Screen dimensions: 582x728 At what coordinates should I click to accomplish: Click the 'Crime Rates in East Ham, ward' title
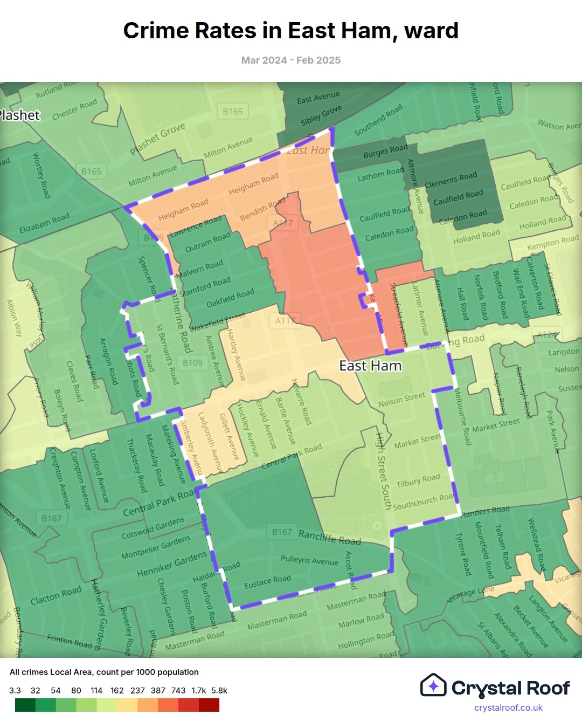(291, 31)
